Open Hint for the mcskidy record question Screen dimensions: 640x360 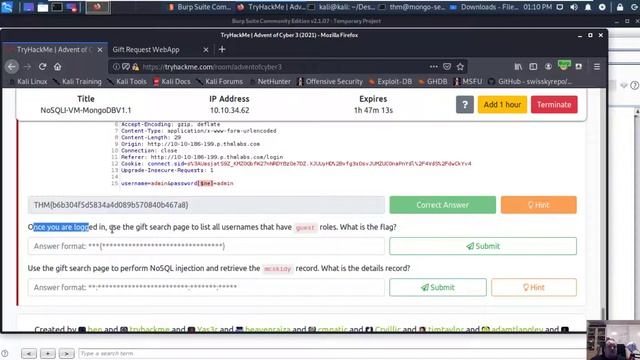(x=534, y=287)
